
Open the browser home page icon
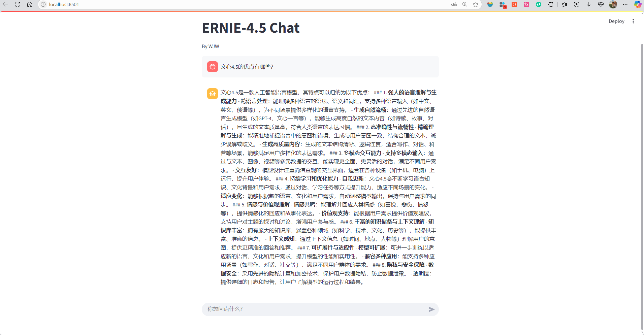[30, 4]
